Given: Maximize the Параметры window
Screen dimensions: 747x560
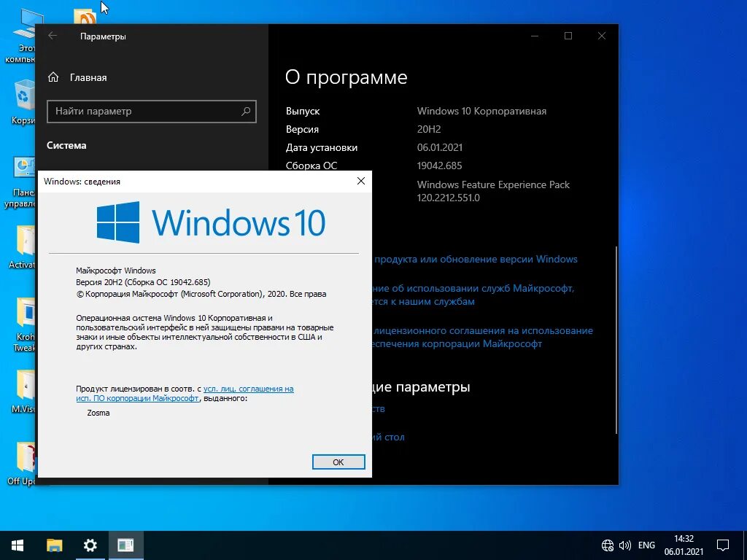Looking at the screenshot, I should click(x=568, y=36).
